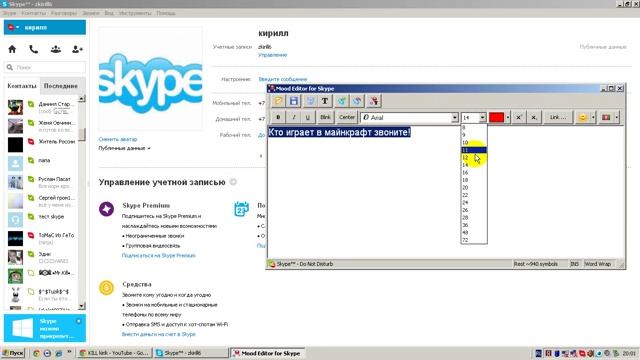The height and width of the screenshot is (360, 640).
Task: Click the Skype contact search field
Action: click(45, 67)
